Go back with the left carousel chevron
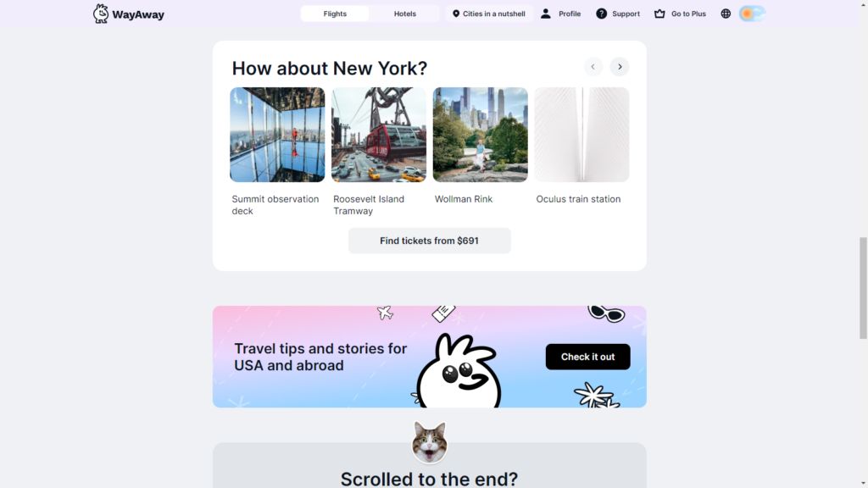This screenshot has width=868, height=488. point(593,67)
